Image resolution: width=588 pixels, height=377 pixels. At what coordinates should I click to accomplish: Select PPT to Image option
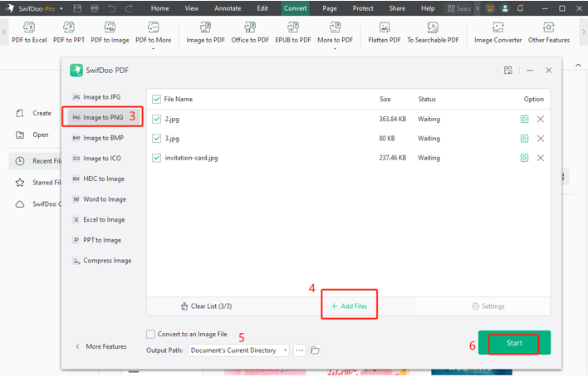[102, 240]
